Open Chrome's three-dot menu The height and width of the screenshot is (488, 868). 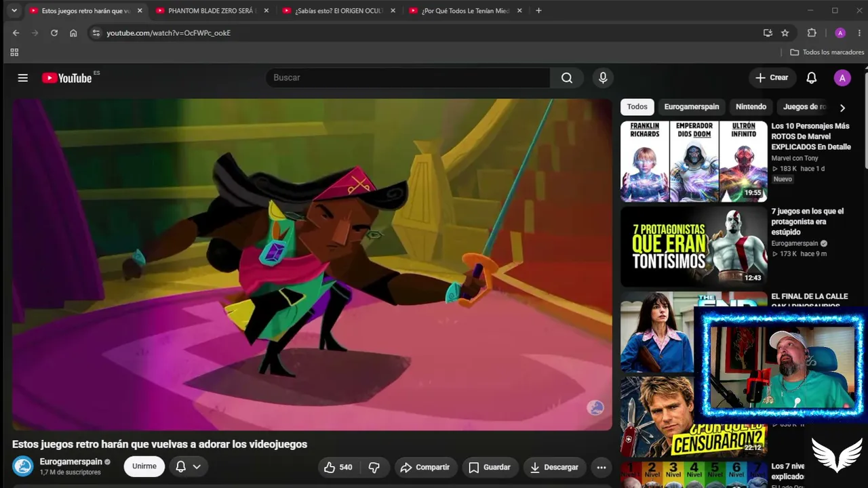(859, 33)
